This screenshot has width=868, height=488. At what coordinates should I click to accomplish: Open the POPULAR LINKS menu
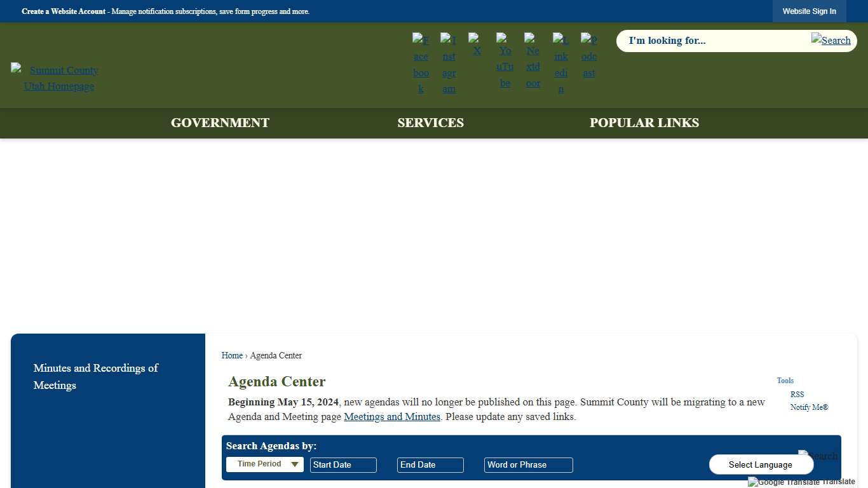coord(644,123)
